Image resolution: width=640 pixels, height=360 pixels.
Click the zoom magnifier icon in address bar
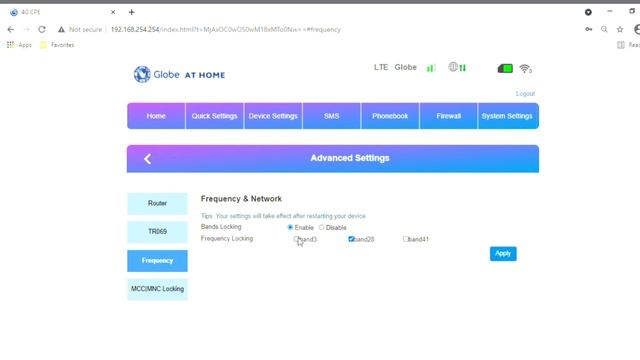604,29
